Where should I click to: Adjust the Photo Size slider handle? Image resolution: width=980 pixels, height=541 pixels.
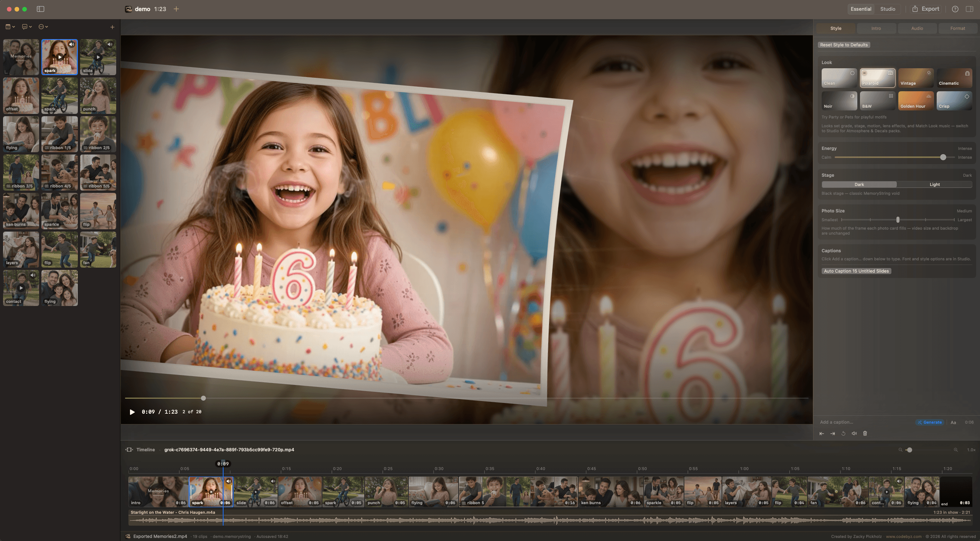click(x=898, y=220)
